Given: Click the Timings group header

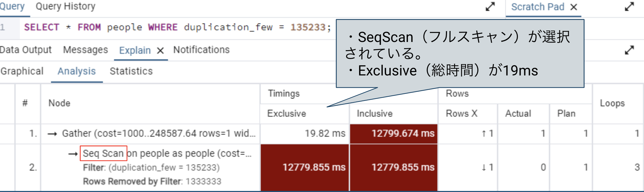Looking at the screenshot, I should 284,94.
